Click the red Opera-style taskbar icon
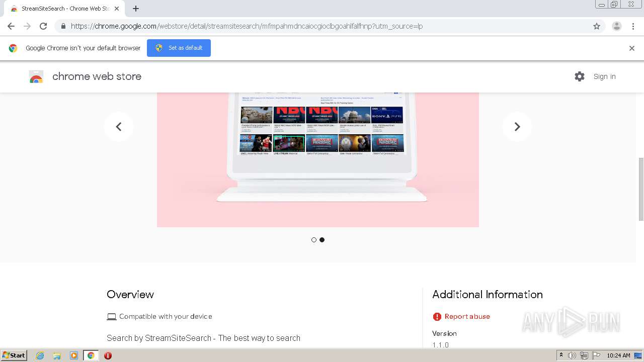 coord(108,355)
